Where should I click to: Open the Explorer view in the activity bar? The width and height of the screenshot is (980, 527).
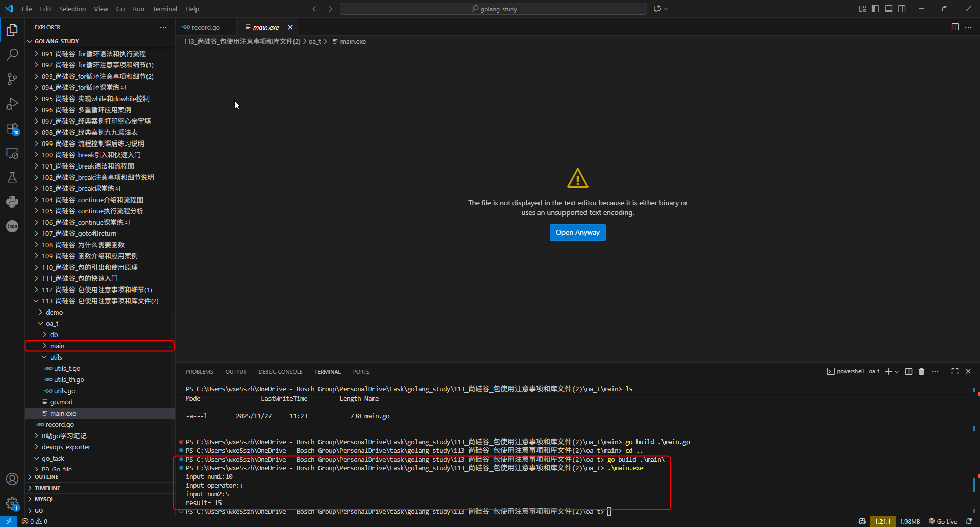12,30
